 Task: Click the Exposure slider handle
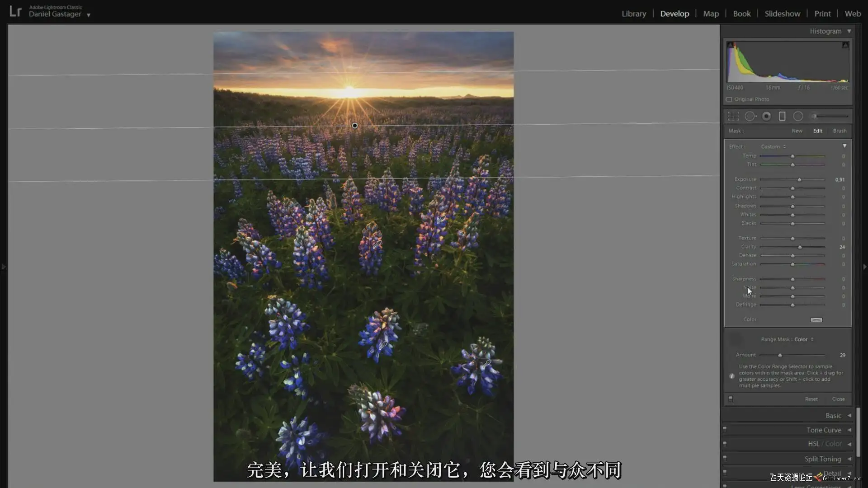[x=799, y=180]
